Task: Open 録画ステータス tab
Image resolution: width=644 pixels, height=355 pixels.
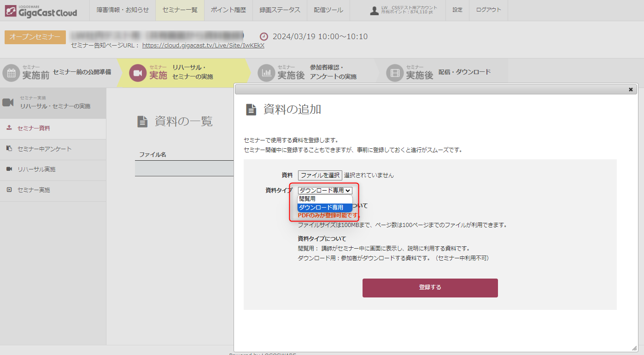Action: [280, 10]
